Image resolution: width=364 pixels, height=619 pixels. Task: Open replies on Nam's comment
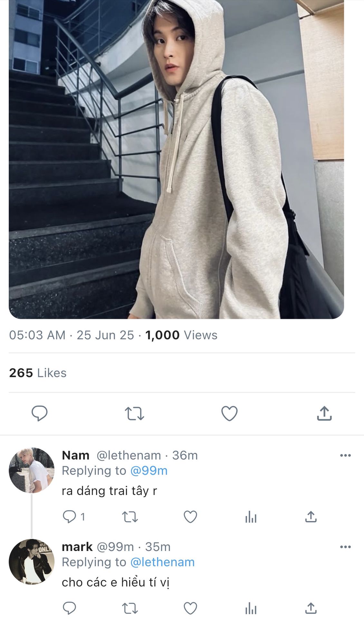point(69,517)
